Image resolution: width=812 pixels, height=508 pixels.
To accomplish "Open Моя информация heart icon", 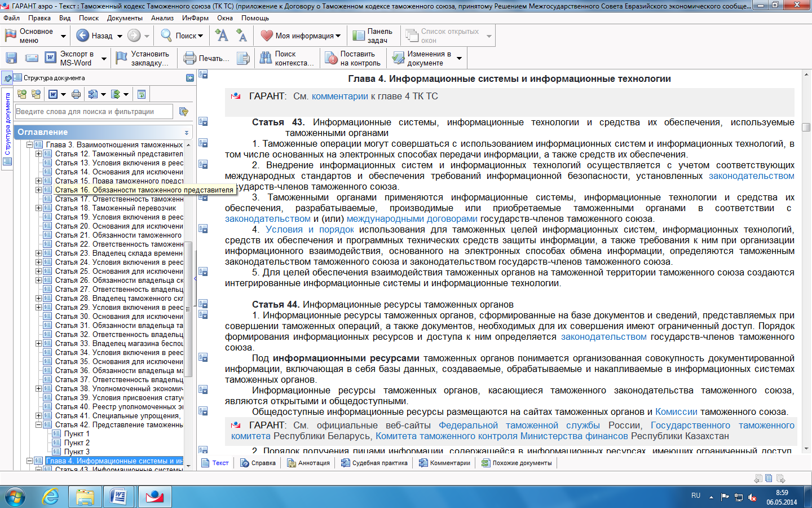I will point(267,36).
